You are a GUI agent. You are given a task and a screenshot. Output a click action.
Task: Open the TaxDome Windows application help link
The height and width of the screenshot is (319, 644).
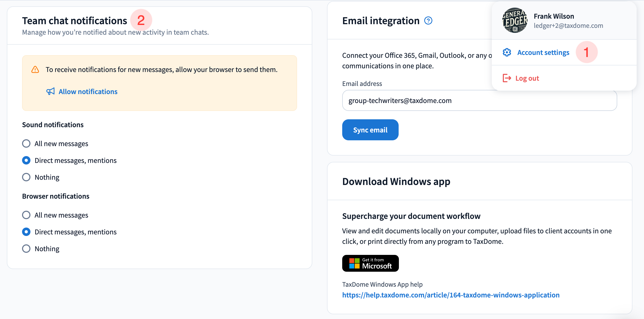(x=451, y=295)
